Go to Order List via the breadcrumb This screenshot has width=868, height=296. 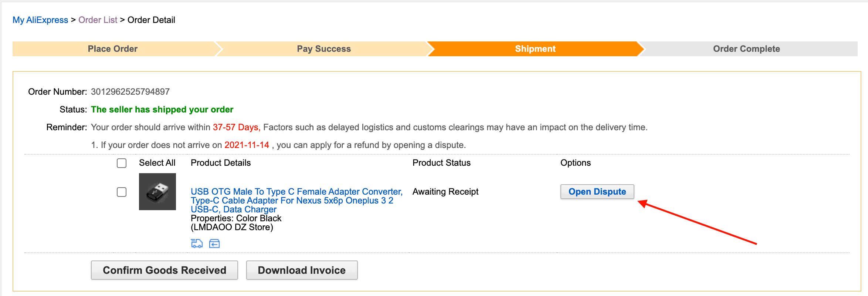coord(98,20)
